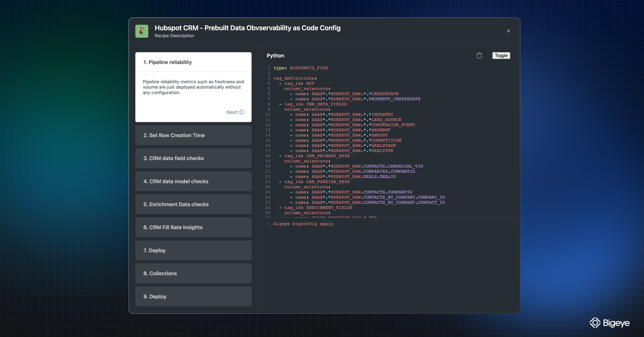
Task: Click the pipeline reliability description paragraph
Action: [193, 87]
